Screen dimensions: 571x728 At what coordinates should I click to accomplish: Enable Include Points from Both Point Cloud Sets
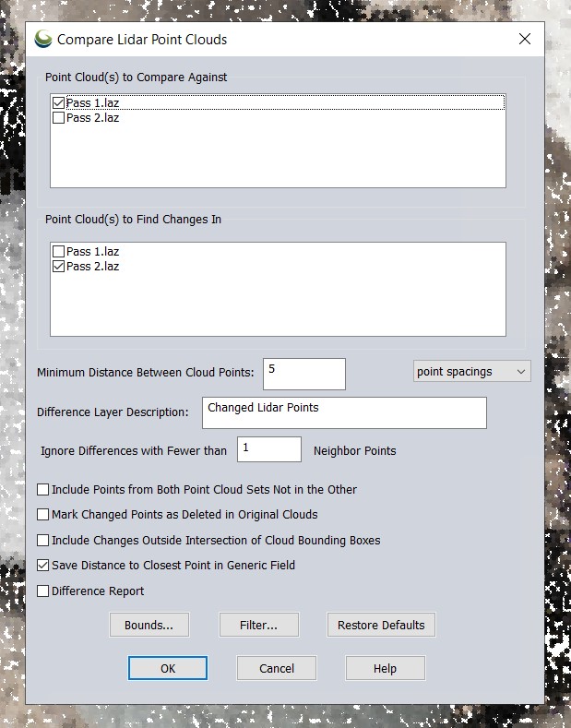tap(42, 489)
